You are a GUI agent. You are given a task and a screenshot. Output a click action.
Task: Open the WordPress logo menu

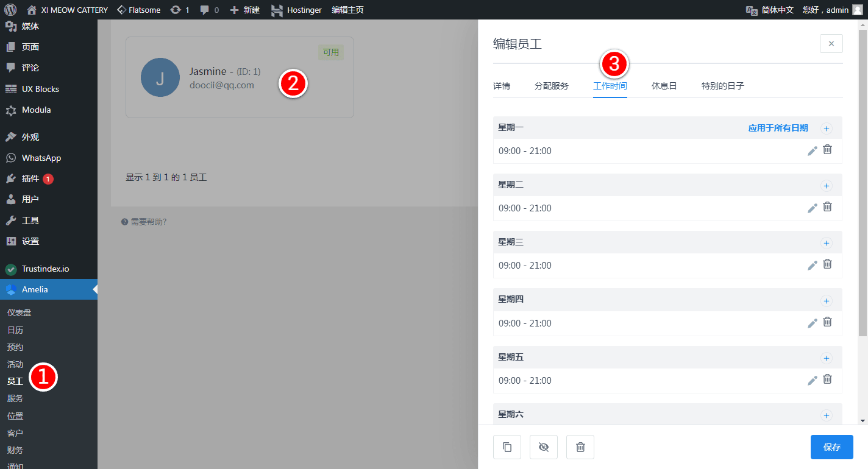[10, 10]
